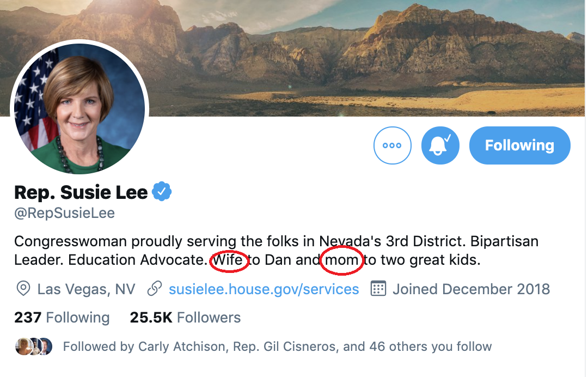Open Rep. Susie Lee's profile photo
The image size is (588, 377).
click(x=79, y=108)
